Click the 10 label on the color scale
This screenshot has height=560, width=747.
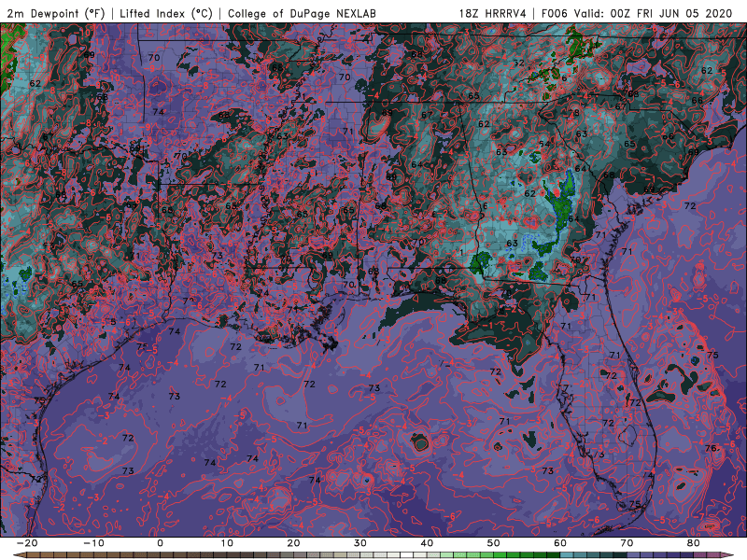(227, 543)
